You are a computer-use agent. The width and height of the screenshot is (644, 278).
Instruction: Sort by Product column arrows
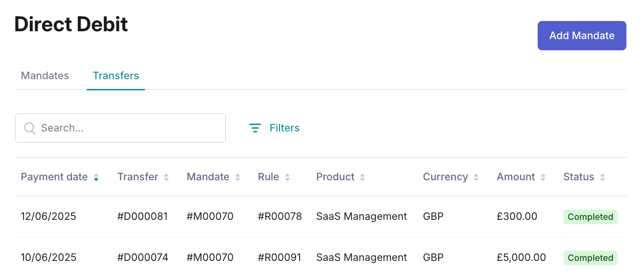(x=362, y=177)
